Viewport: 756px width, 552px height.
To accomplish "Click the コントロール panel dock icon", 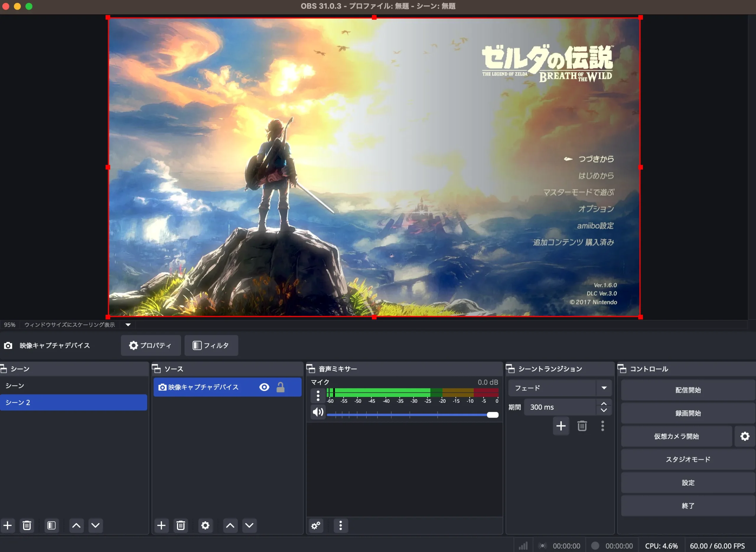I will pos(622,369).
